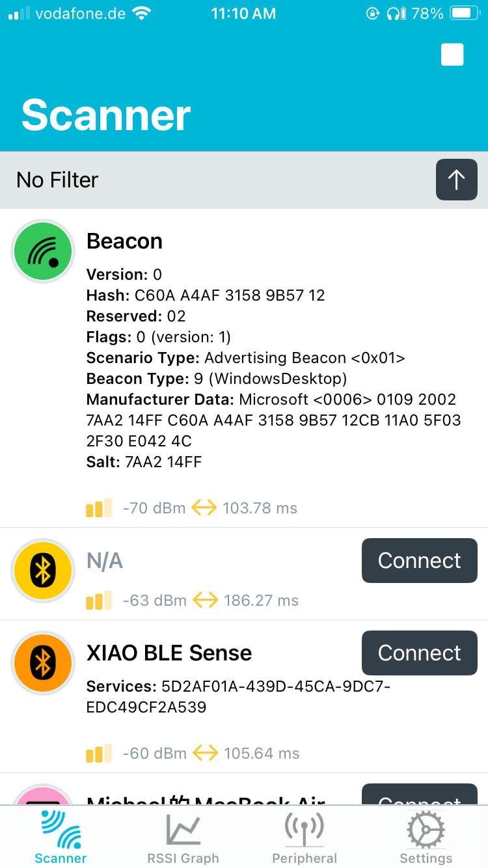The width and height of the screenshot is (488, 868).
Task: Tap the Beacon signal strength bars
Action: click(99, 508)
